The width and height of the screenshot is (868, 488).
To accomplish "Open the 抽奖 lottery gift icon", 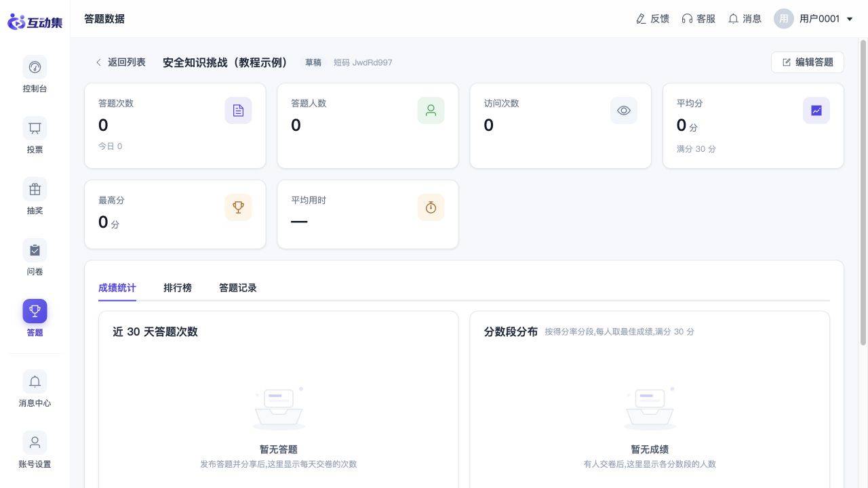I will [35, 189].
